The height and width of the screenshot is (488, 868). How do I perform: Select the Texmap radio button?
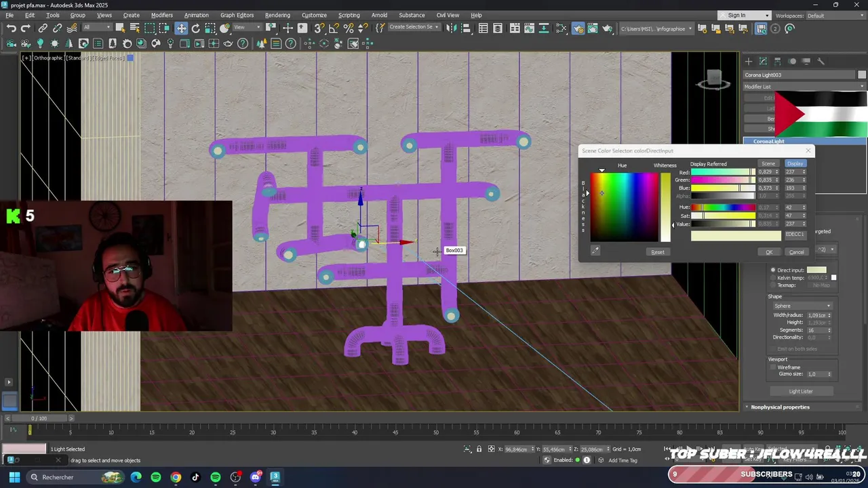tap(773, 285)
